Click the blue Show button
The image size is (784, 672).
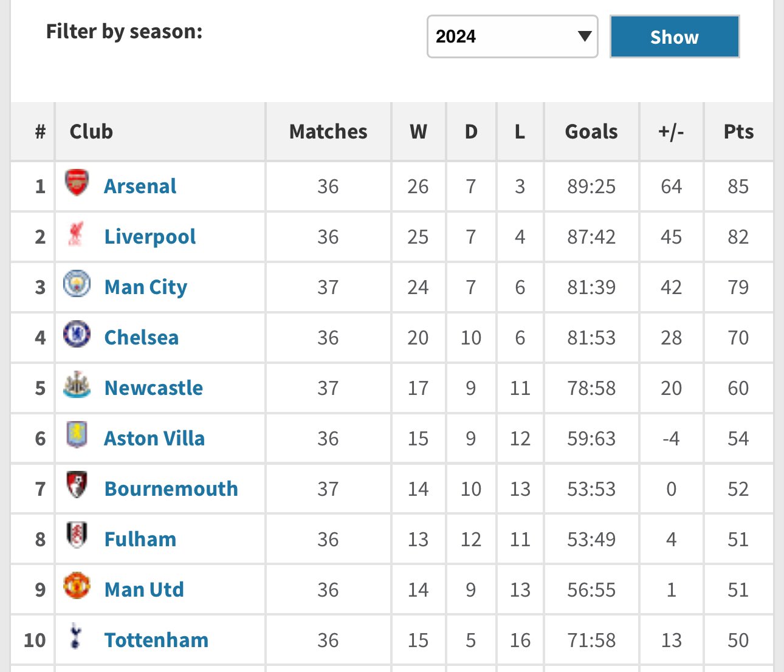point(675,37)
